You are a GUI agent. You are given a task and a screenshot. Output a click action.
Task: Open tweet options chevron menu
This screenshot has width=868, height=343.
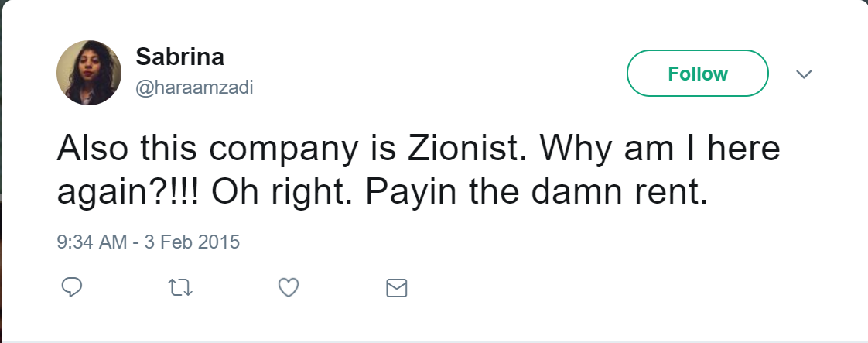pos(804,74)
